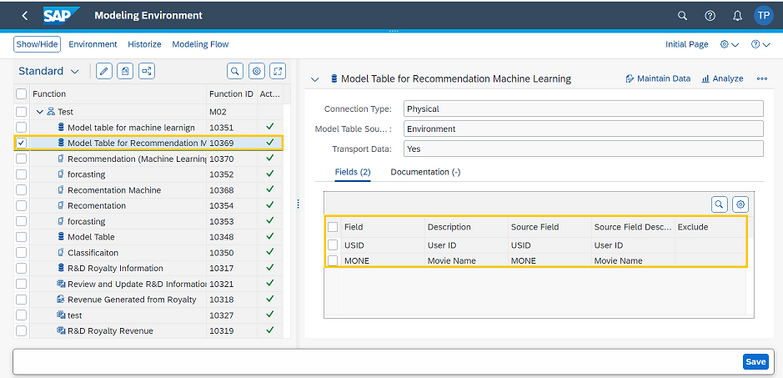Click the Save button
Screen dimensions: 783x378
tap(756, 362)
